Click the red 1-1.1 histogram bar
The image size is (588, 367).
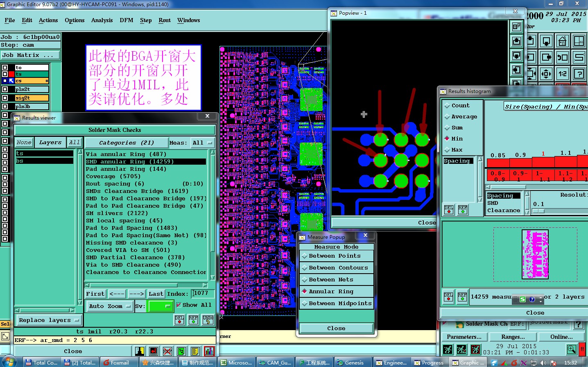pos(543,162)
